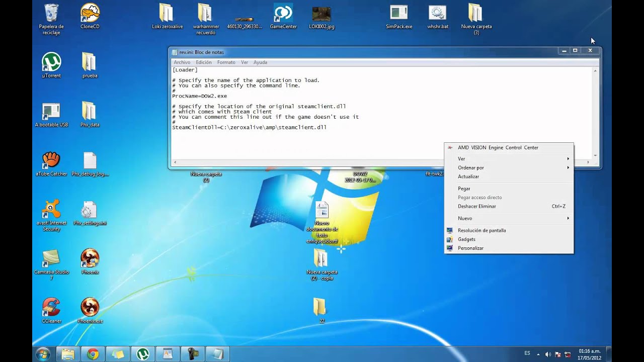
Task: Choose Deshacer Eliminar in the context menu
Action: [x=509, y=207]
